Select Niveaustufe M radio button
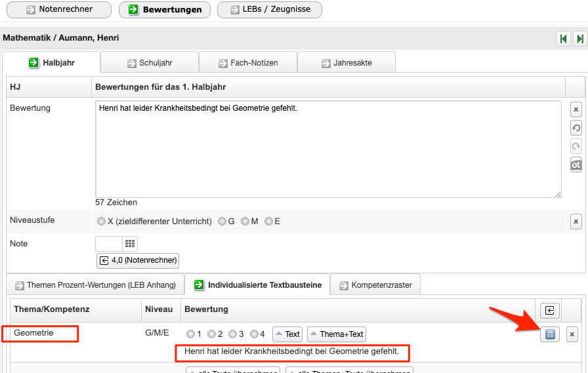Image resolution: width=588 pixels, height=373 pixels. [245, 222]
